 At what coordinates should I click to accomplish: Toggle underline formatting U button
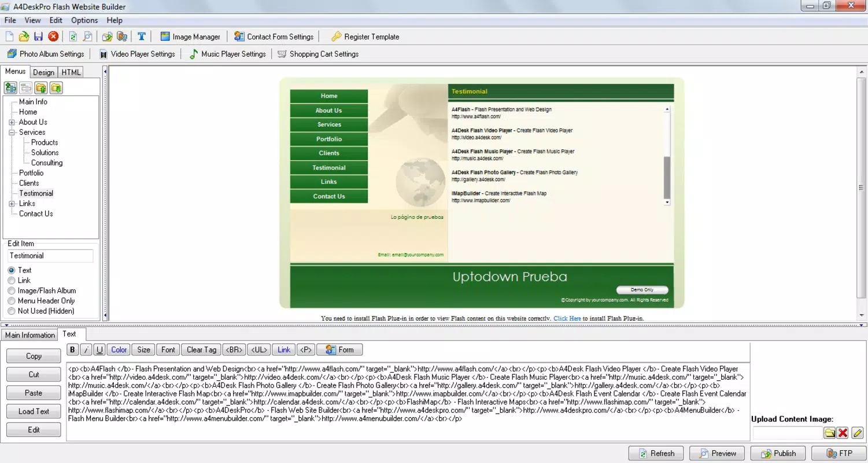[x=99, y=350]
